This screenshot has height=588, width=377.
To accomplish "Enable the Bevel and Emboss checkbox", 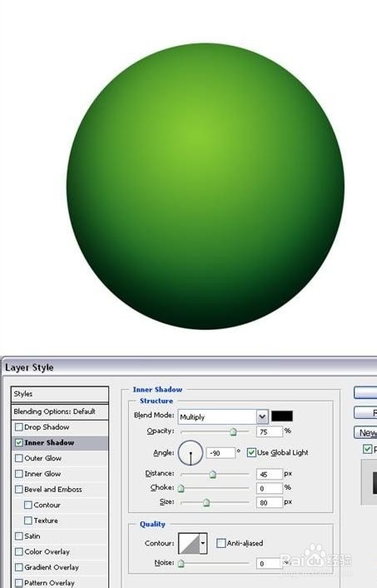I will (19, 490).
